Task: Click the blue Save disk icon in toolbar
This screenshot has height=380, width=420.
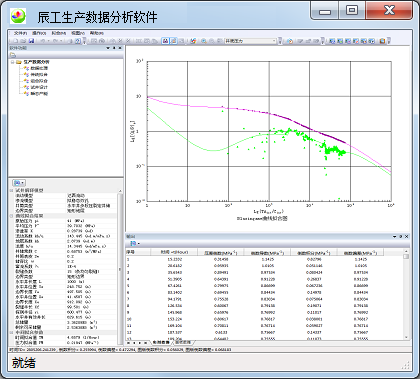Action: coord(31,41)
